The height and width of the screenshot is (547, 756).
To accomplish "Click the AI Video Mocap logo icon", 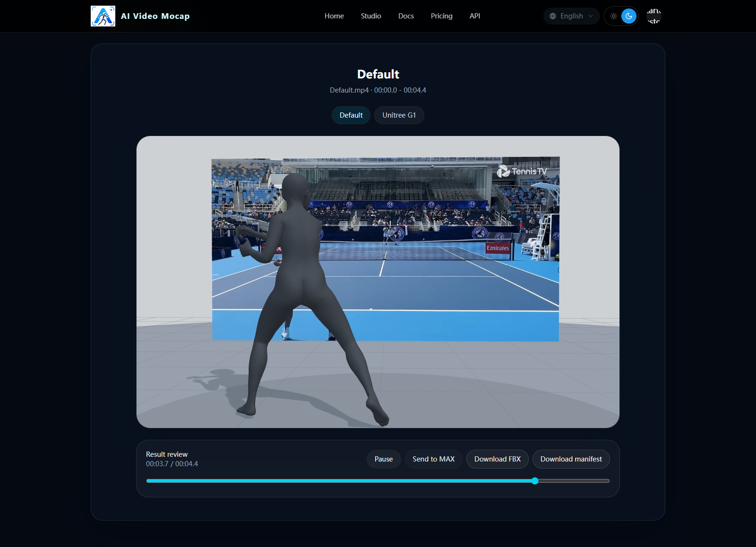I will (103, 16).
